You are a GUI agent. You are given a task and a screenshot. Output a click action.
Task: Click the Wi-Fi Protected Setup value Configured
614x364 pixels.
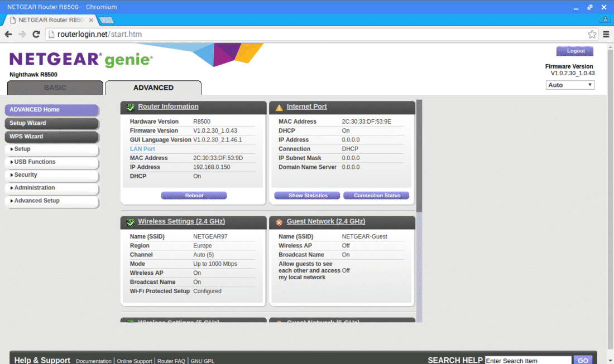pyautogui.click(x=207, y=292)
